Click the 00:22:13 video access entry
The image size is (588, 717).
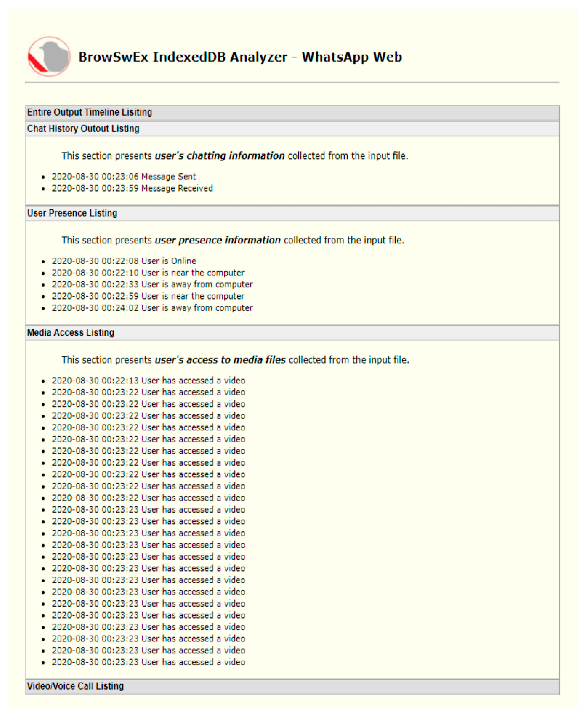coord(148,380)
